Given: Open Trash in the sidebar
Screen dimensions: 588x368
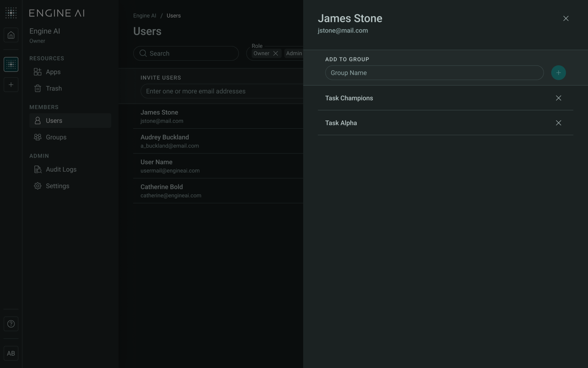Looking at the screenshot, I should point(70,89).
